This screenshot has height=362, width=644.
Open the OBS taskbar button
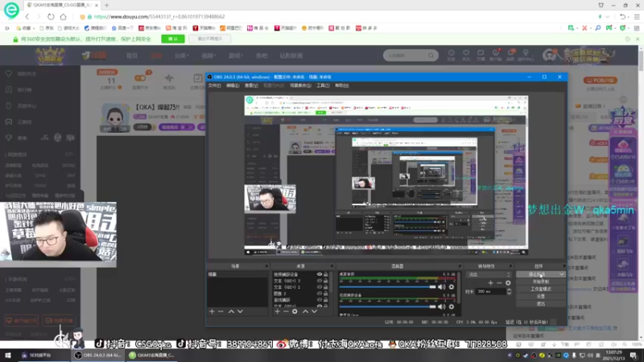97,356
